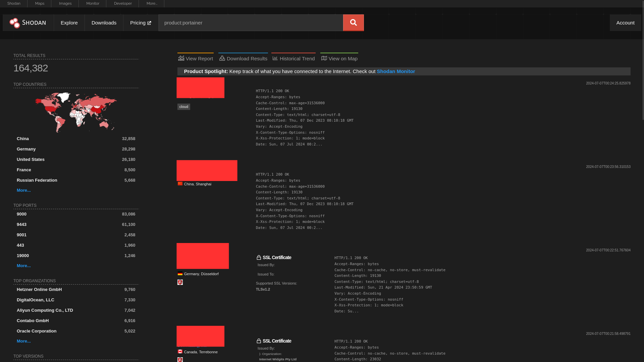Expand More... under Top Ports
The image size is (644, 362).
[24, 265]
